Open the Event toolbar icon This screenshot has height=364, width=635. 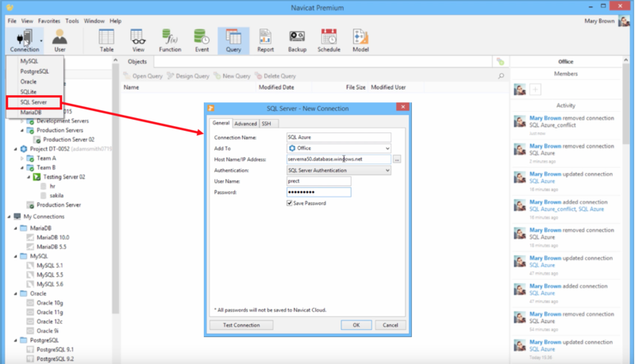(x=202, y=40)
